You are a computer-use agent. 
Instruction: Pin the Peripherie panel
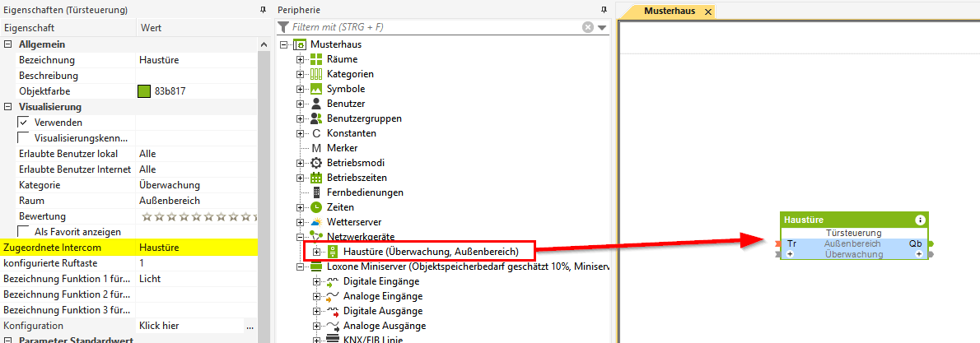coord(604,10)
